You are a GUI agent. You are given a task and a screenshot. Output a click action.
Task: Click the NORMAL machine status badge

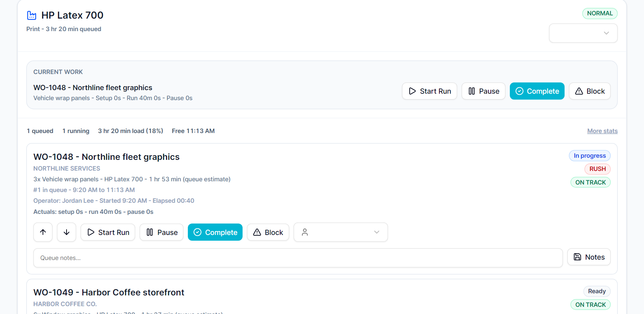(x=600, y=13)
